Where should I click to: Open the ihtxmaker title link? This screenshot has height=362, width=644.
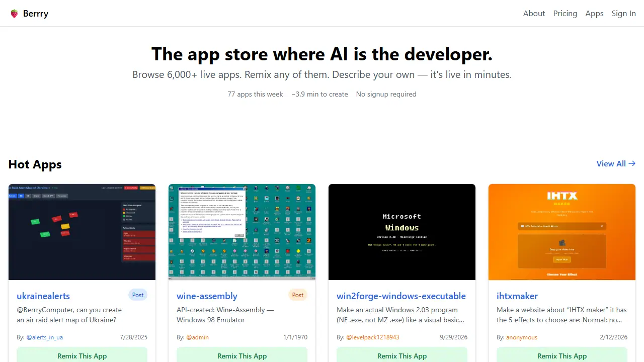pyautogui.click(x=517, y=296)
